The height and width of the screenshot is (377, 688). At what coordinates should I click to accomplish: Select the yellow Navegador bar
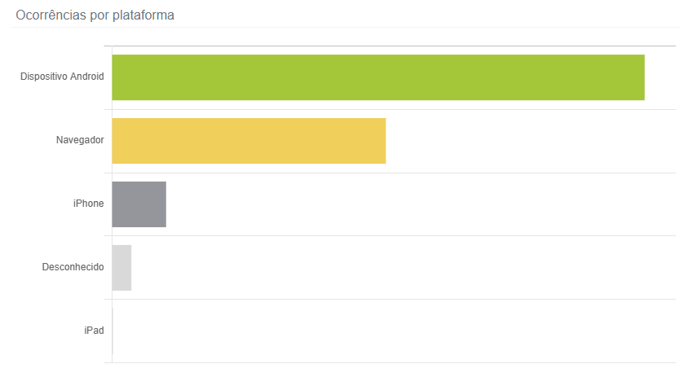249,141
